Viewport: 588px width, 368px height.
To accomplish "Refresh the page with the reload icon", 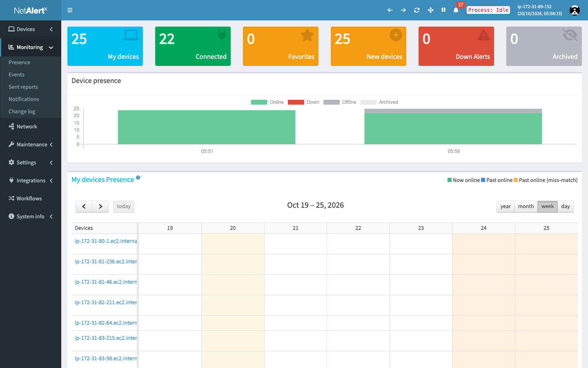I will click(x=417, y=10).
